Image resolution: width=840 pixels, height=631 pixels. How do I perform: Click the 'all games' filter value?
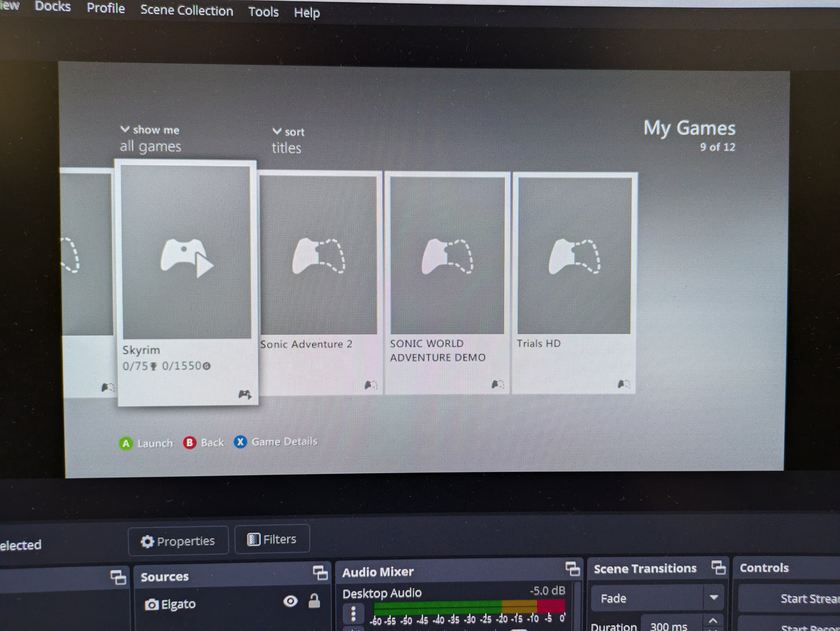151,147
